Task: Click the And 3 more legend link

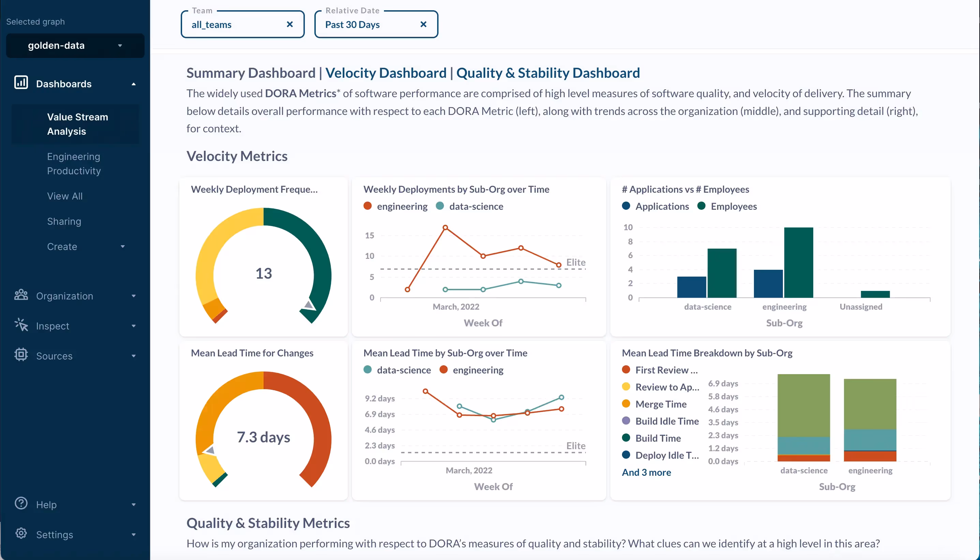Action: point(646,472)
